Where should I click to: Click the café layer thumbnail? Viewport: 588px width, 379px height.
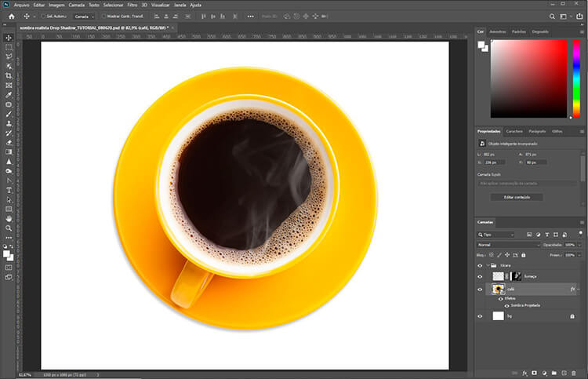pos(499,290)
